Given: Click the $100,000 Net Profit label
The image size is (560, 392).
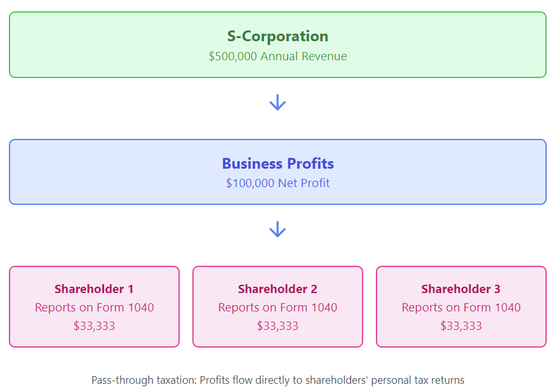Looking at the screenshot, I should point(277,184).
